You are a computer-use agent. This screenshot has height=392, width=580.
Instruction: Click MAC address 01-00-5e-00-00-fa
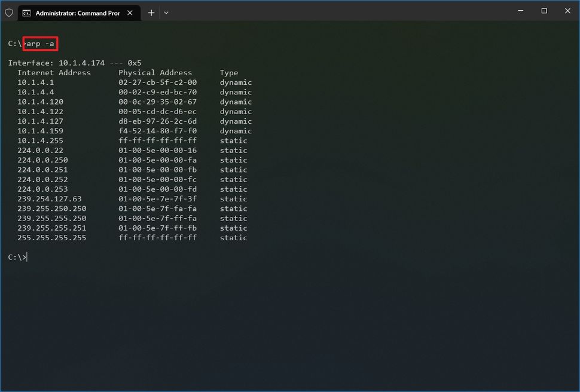point(158,160)
